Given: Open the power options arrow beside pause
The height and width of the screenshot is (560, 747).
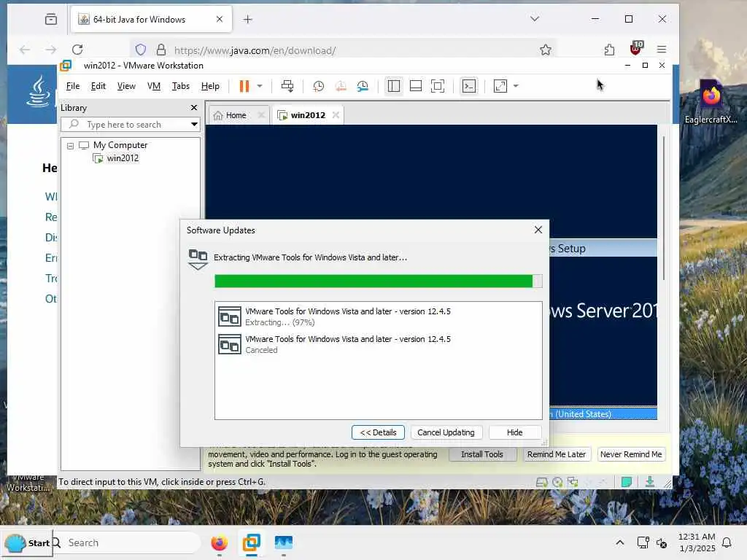Looking at the screenshot, I should click(260, 86).
